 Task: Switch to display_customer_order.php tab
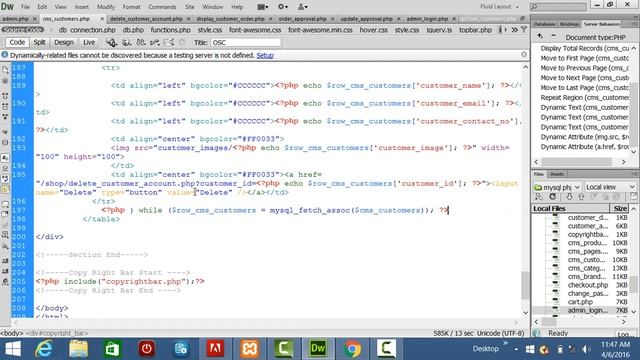[x=231, y=19]
